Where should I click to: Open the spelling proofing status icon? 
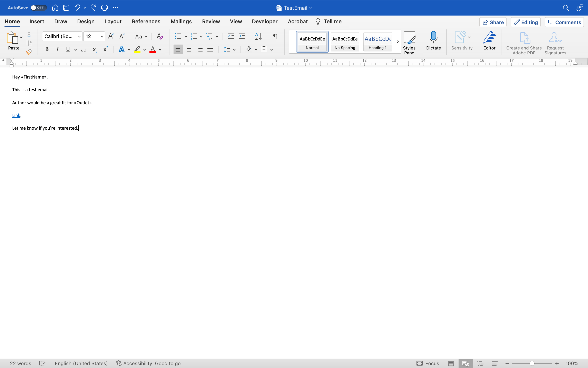pyautogui.click(x=42, y=363)
